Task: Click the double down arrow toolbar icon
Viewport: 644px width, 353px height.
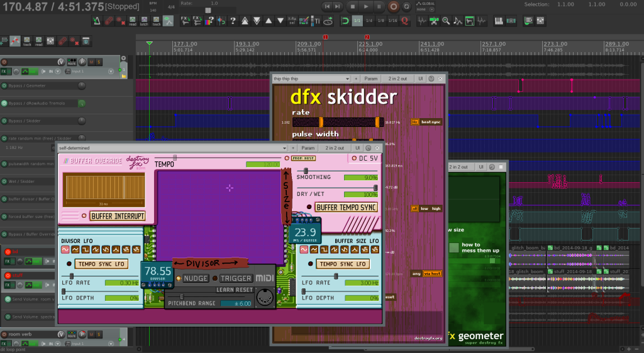Action: (x=257, y=21)
